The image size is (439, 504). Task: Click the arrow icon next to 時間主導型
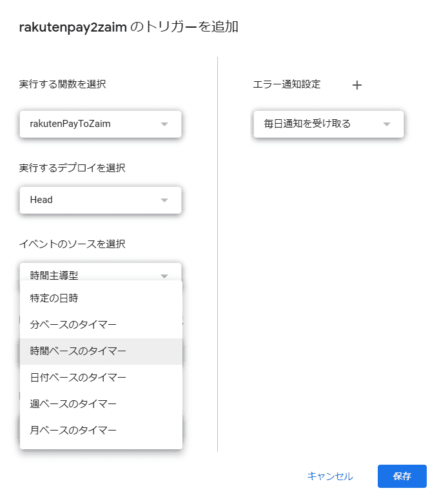(x=164, y=276)
